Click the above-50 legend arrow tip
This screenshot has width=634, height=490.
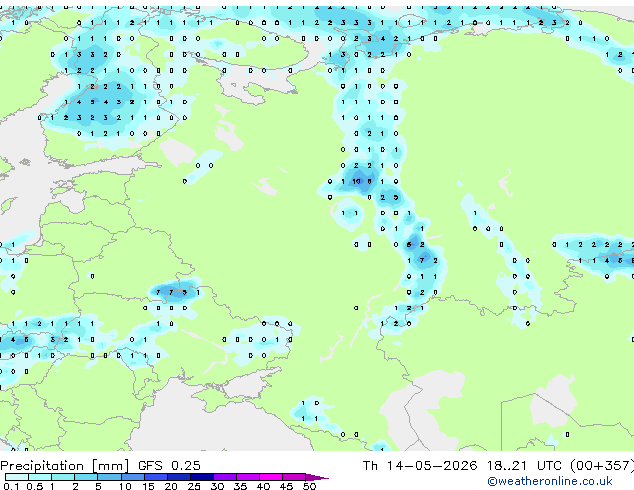pyautogui.click(x=317, y=477)
